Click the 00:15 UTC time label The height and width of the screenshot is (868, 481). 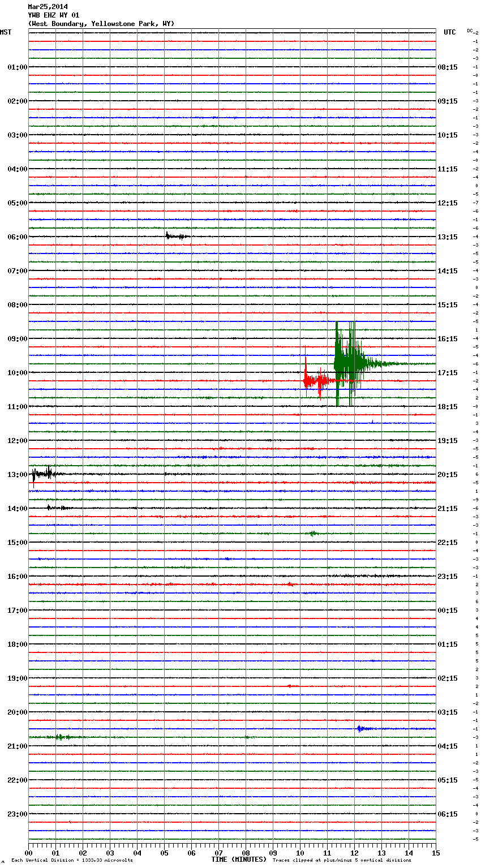448,611
